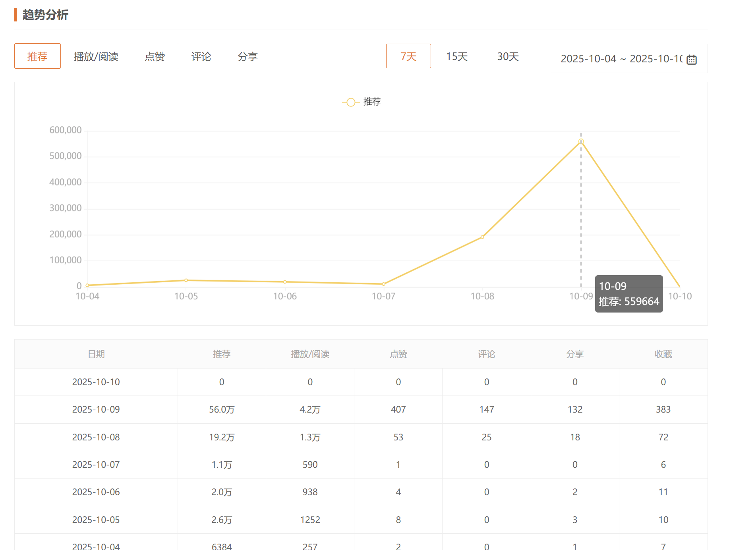Viewport: 756px width, 550px height.
Task: Click the 收藏 column header
Action: point(663,354)
